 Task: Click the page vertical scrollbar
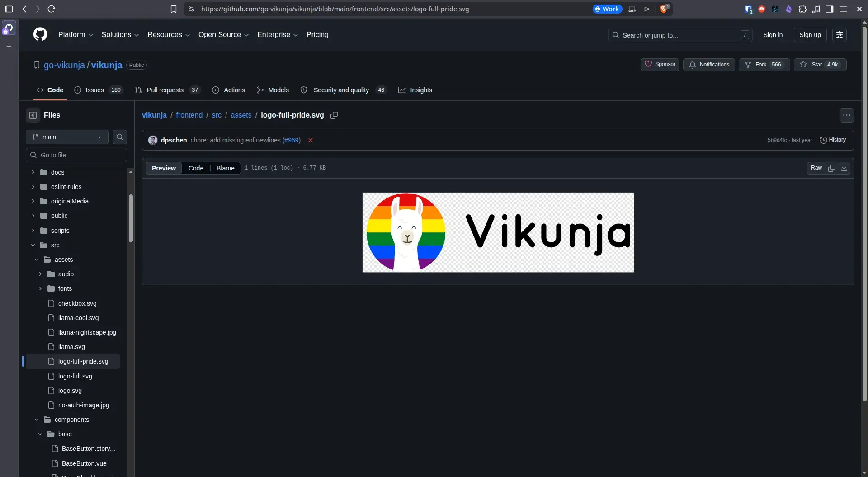coord(864,214)
